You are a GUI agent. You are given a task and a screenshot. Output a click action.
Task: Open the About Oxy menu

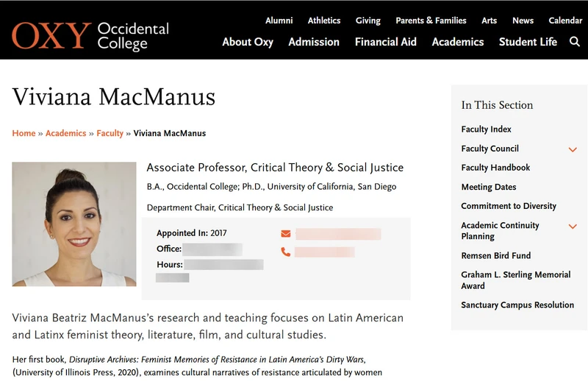(x=248, y=42)
